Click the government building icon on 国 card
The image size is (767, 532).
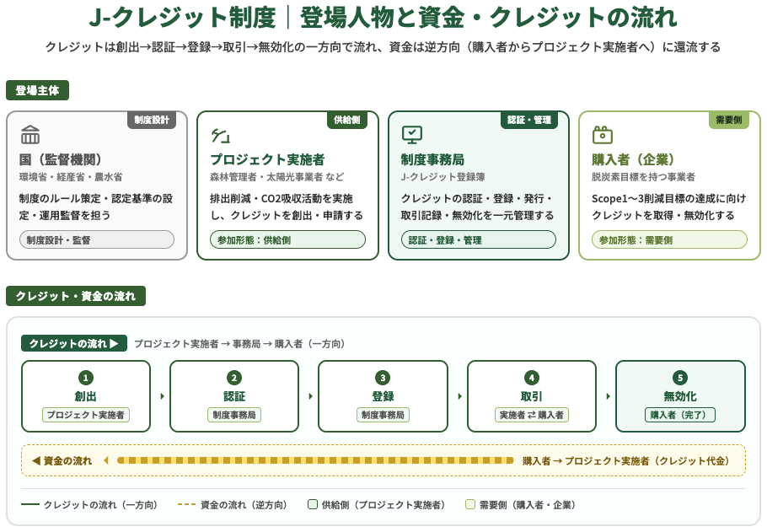30,135
